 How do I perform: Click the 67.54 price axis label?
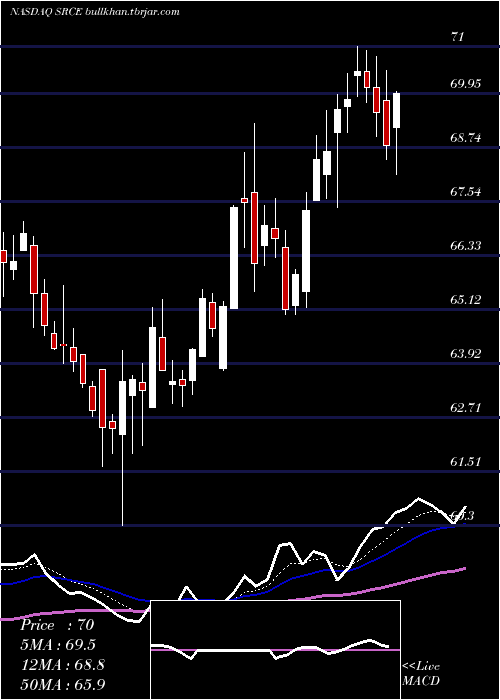tap(466, 192)
